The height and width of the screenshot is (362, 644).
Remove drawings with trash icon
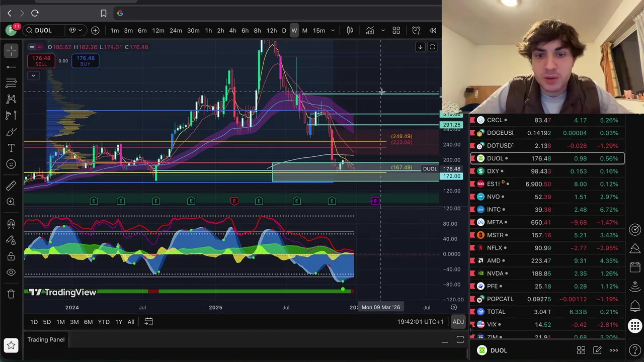[x=11, y=294]
